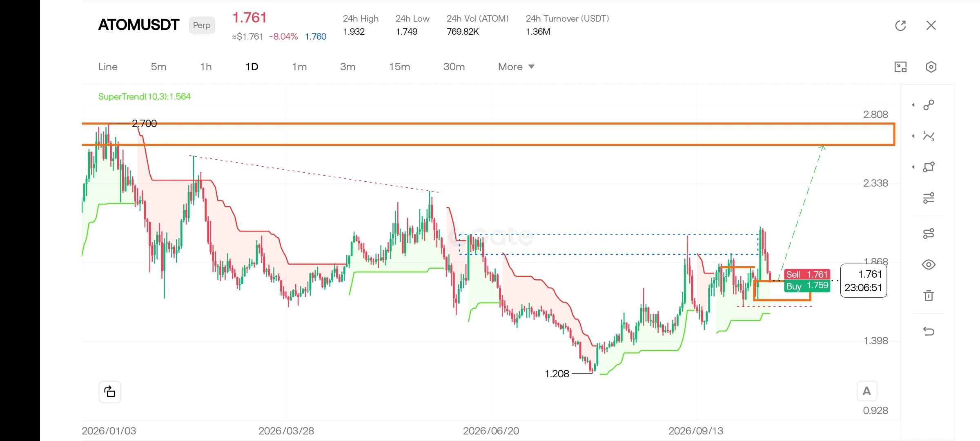Click the 24h Low value 1.749
Screen dimensions: 980x441
(407, 32)
